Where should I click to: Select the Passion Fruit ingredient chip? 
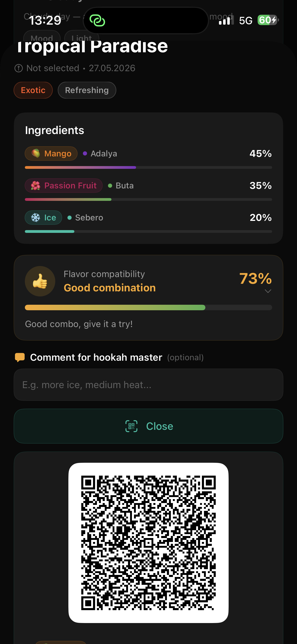click(64, 185)
